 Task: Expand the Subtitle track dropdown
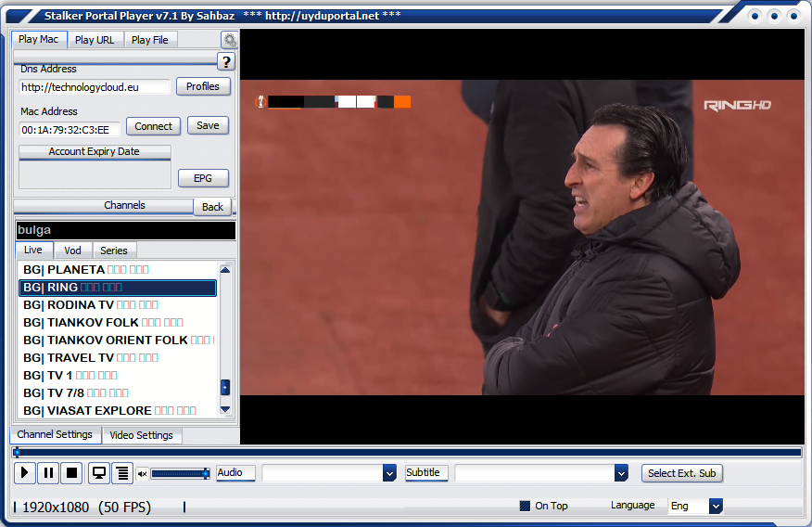point(621,472)
